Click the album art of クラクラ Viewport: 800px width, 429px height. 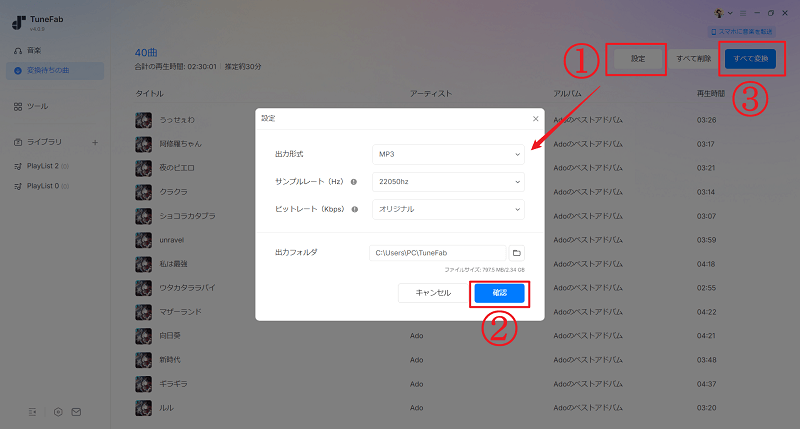[143, 192]
